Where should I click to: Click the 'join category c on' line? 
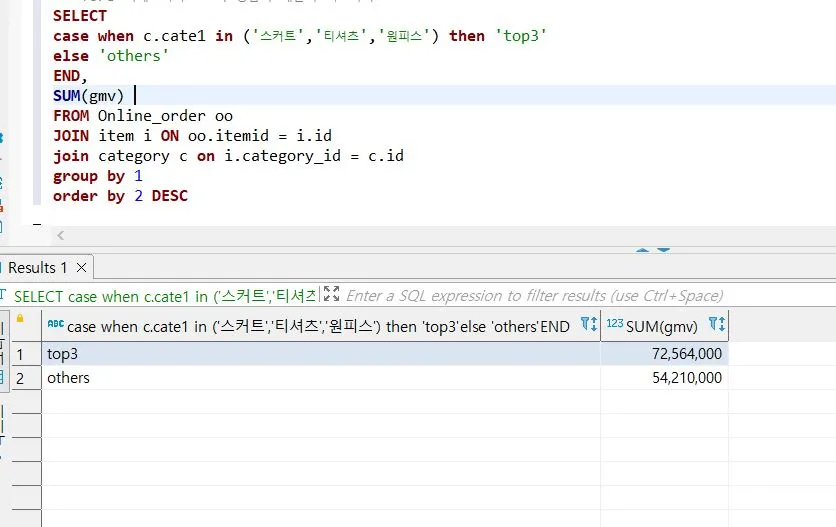pyautogui.click(x=228, y=156)
